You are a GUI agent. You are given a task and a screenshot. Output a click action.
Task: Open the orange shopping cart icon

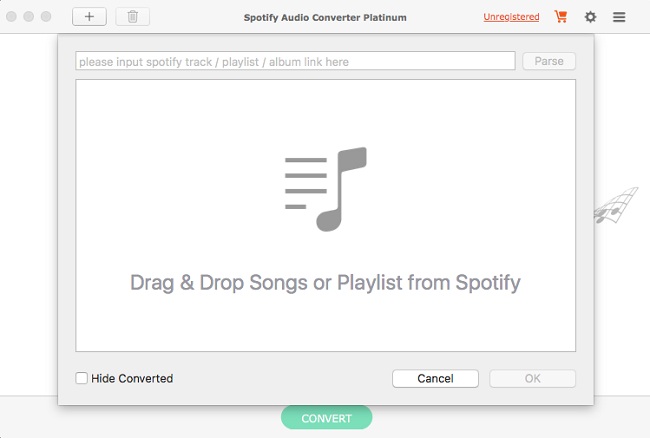(561, 17)
